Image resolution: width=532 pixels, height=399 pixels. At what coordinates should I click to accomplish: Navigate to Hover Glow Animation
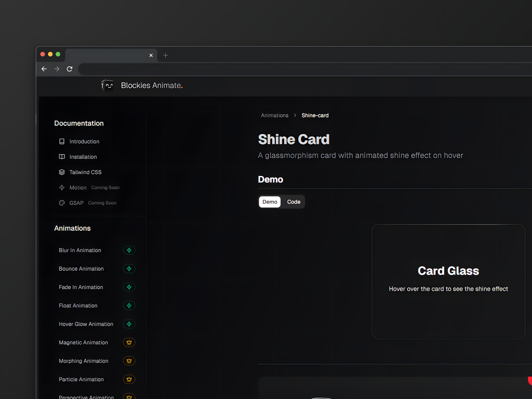pyautogui.click(x=86, y=324)
